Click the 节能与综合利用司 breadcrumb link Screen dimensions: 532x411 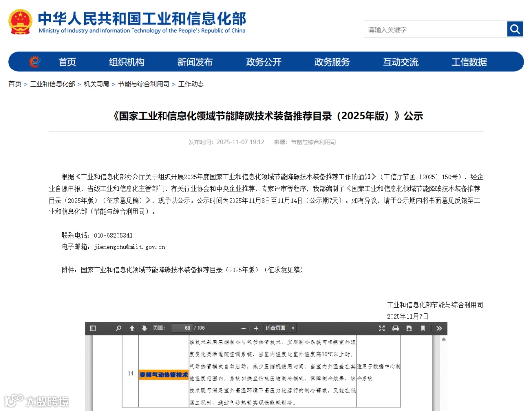coord(144,84)
